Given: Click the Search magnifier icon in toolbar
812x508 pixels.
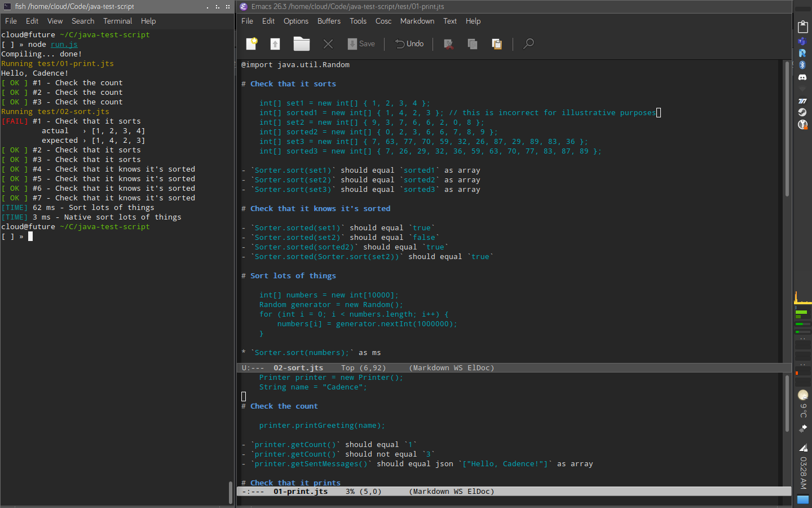Looking at the screenshot, I should click(x=528, y=43).
